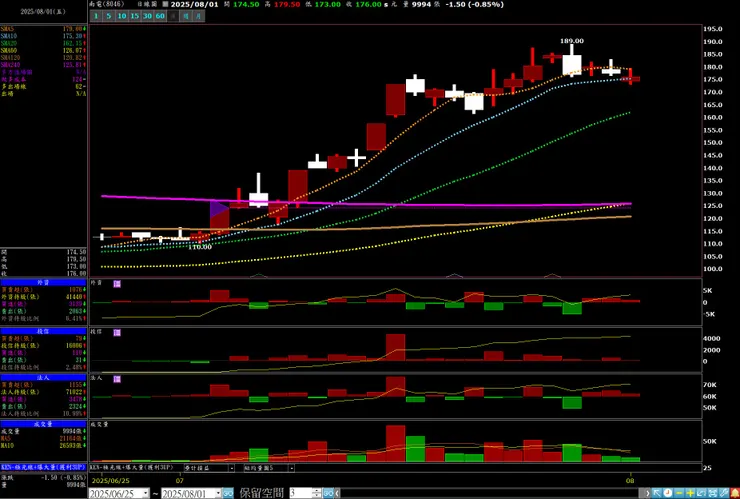
Task: Click the wrench settings icon
Action: point(724,493)
